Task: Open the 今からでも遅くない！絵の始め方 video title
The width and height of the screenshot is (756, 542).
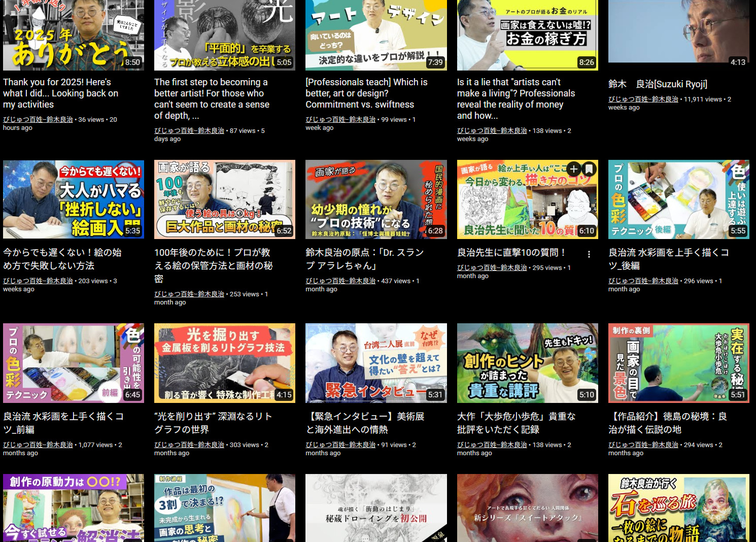Action: pyautogui.click(x=62, y=259)
